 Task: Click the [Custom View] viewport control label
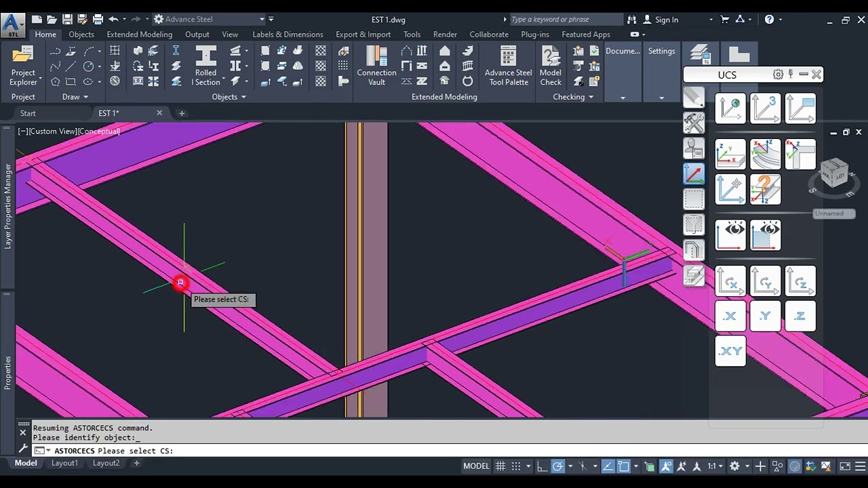(53, 131)
